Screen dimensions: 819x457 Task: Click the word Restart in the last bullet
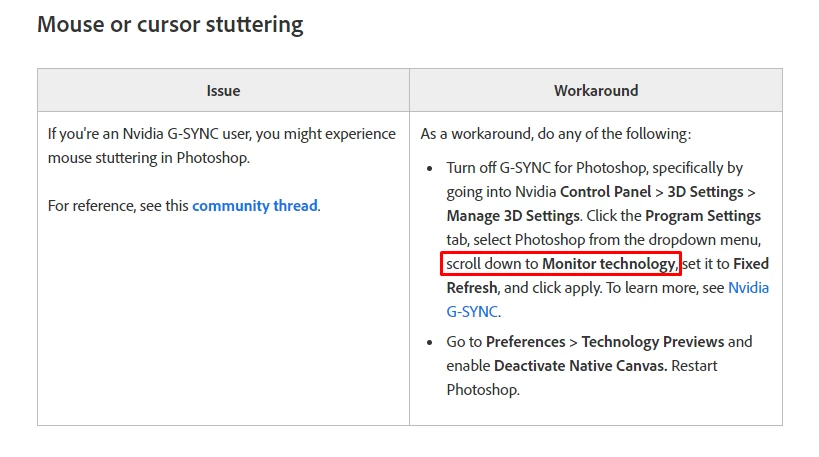[696, 365]
